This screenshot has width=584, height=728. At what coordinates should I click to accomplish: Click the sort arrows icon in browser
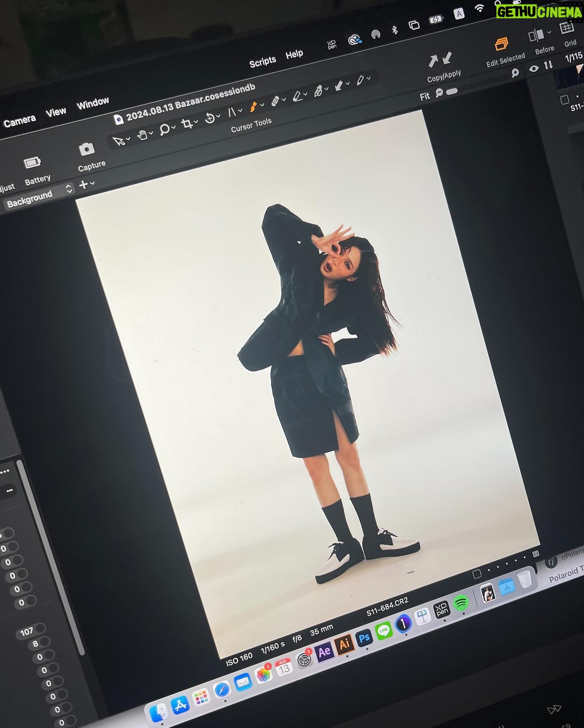(548, 65)
